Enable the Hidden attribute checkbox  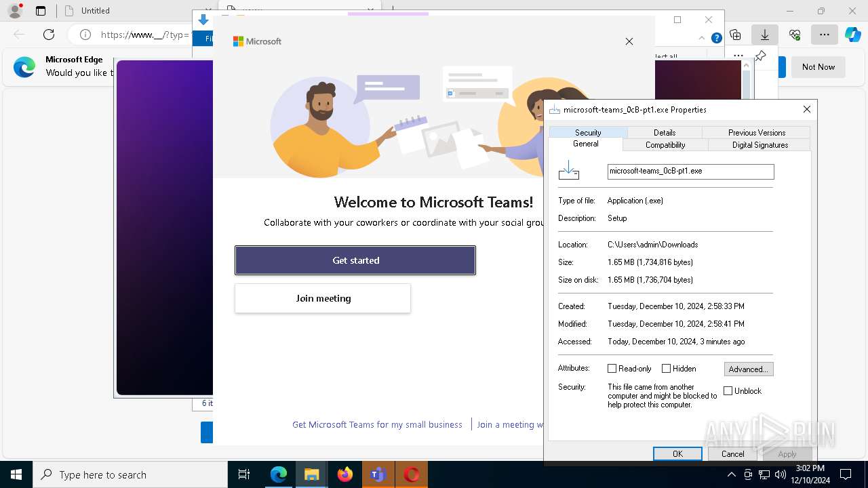coord(666,369)
